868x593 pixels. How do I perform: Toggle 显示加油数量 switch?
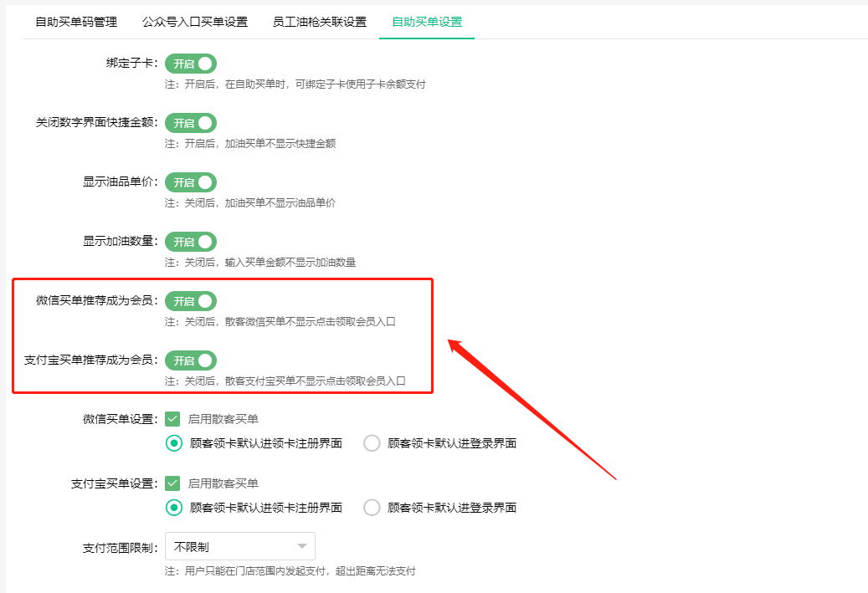[191, 242]
